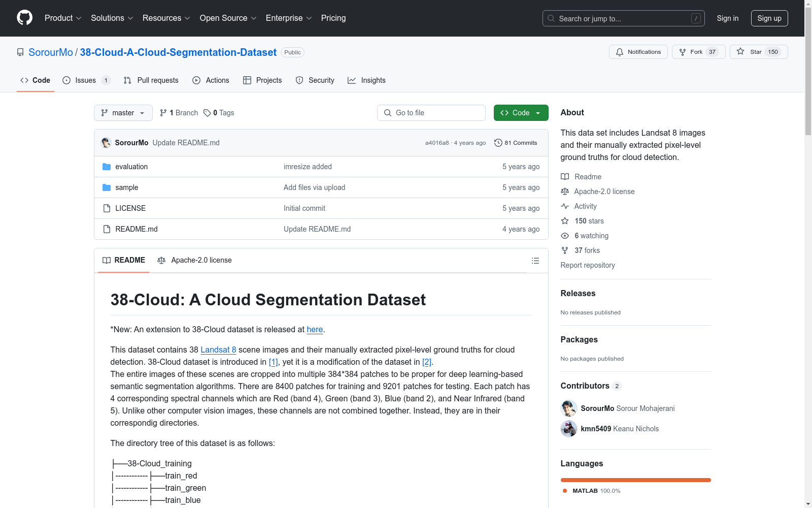The width and height of the screenshot is (812, 508).
Task: Star this repository
Action: coord(759,52)
